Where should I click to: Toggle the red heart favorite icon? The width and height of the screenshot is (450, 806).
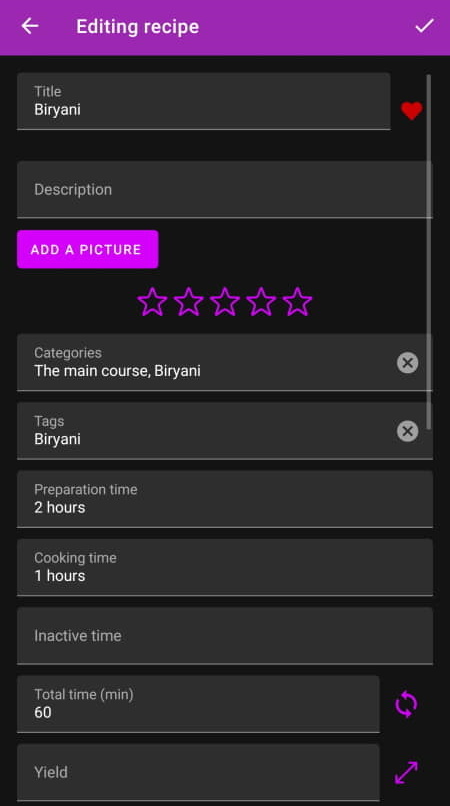coord(411,110)
